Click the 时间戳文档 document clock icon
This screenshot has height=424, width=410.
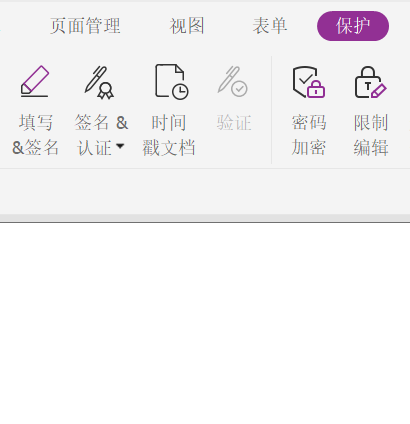click(172, 82)
